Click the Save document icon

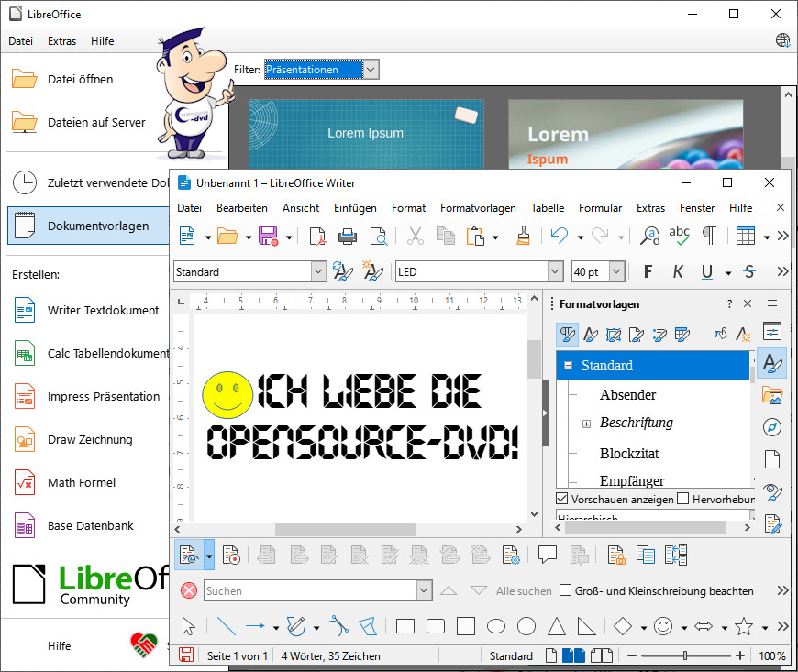coord(269,237)
